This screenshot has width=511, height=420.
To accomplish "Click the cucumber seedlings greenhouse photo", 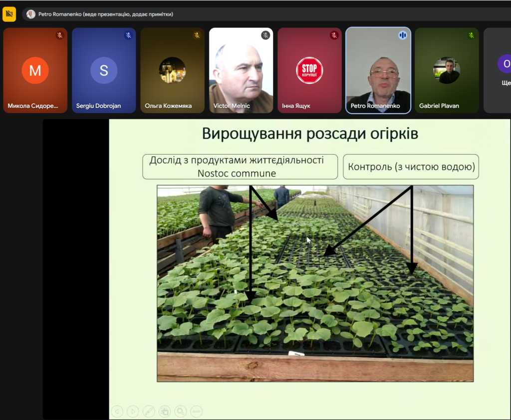I will [x=315, y=299].
